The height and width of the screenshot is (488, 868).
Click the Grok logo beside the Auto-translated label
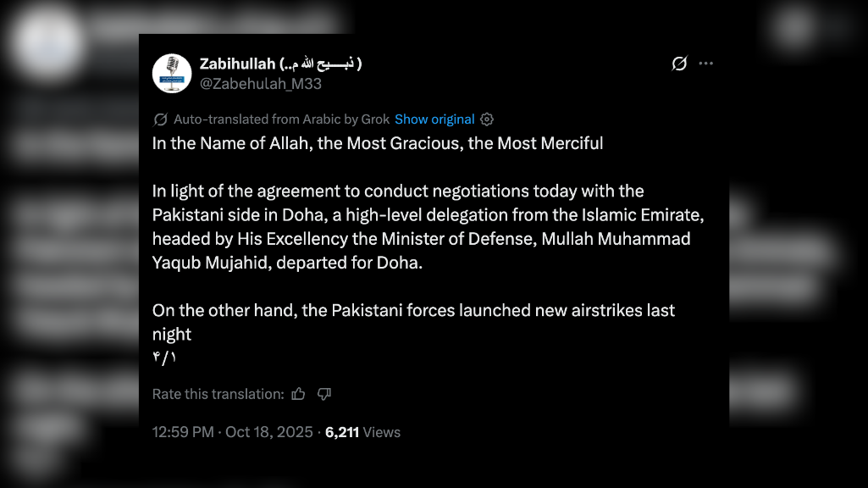pyautogui.click(x=161, y=119)
